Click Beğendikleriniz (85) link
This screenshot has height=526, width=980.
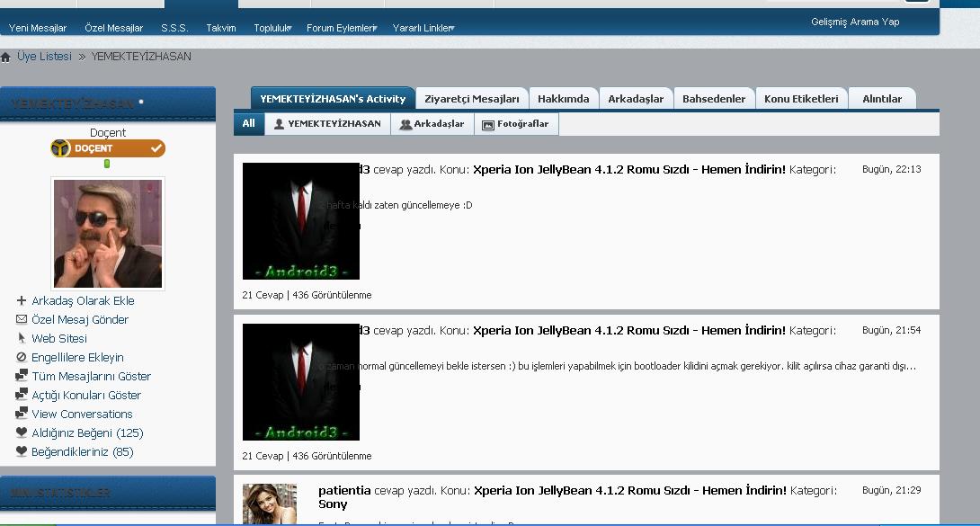[83, 451]
